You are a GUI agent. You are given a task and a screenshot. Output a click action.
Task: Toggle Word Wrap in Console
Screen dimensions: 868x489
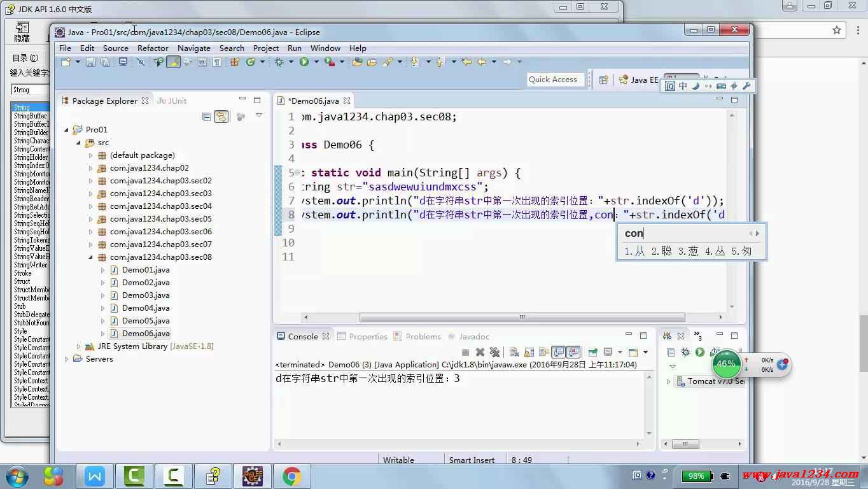click(x=544, y=352)
